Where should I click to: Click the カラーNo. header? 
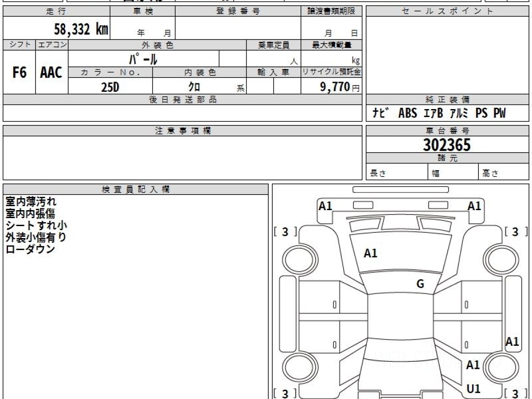click(110, 73)
